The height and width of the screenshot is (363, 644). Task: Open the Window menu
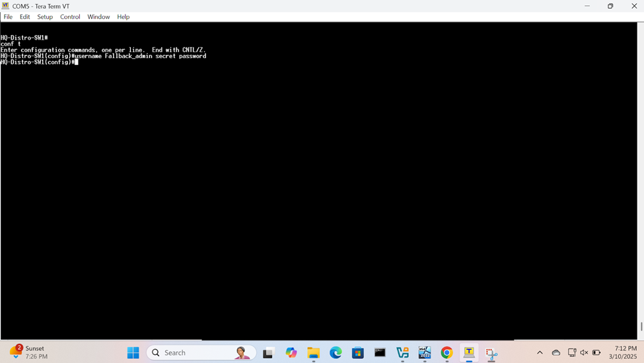tap(98, 17)
